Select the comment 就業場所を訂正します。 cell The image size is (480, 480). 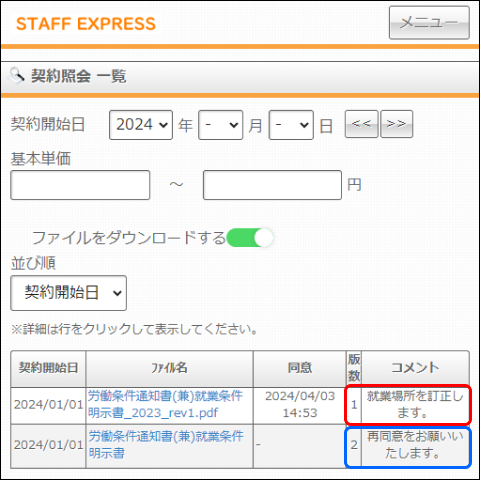(x=415, y=405)
